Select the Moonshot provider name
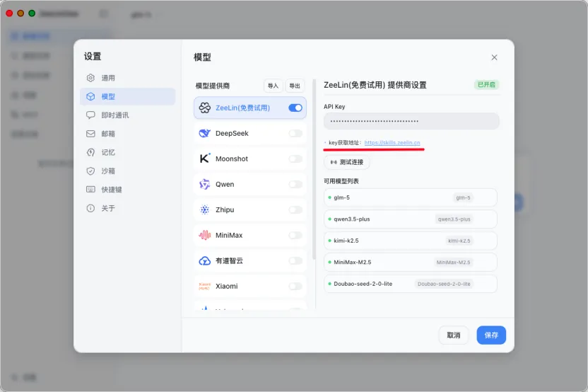Screen dimensions: 588x392 tap(232, 158)
